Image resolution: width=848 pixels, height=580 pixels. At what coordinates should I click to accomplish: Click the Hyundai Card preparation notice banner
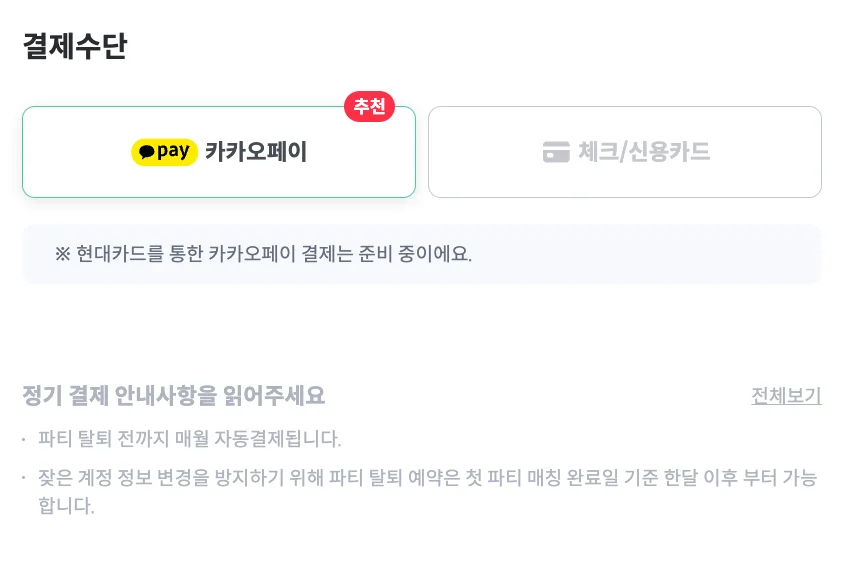(424, 254)
